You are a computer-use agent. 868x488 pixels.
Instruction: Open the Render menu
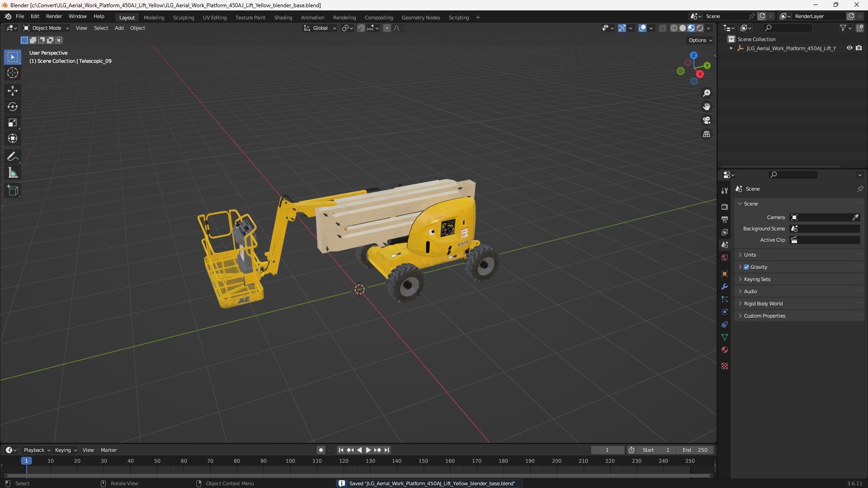(x=54, y=16)
